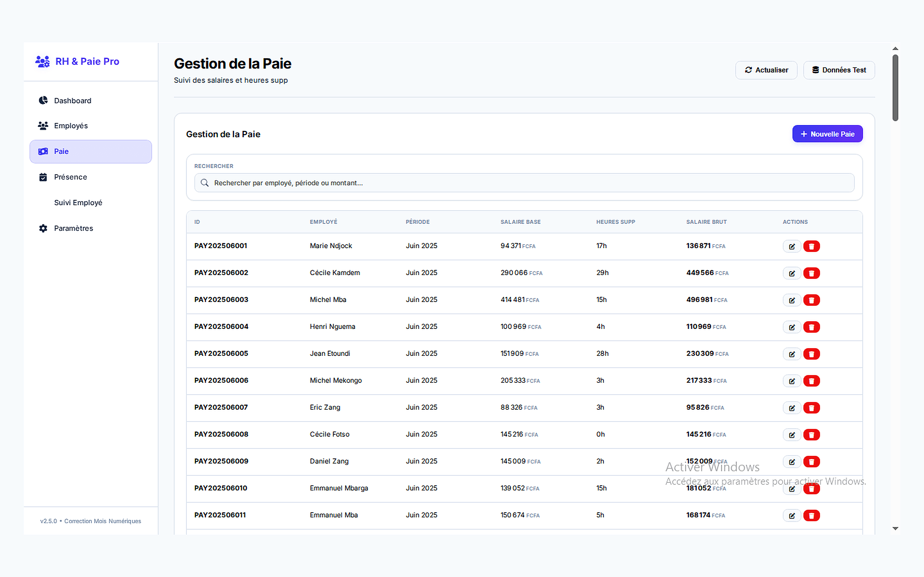Click the Actualiser button
This screenshot has height=577, width=924.
point(766,70)
